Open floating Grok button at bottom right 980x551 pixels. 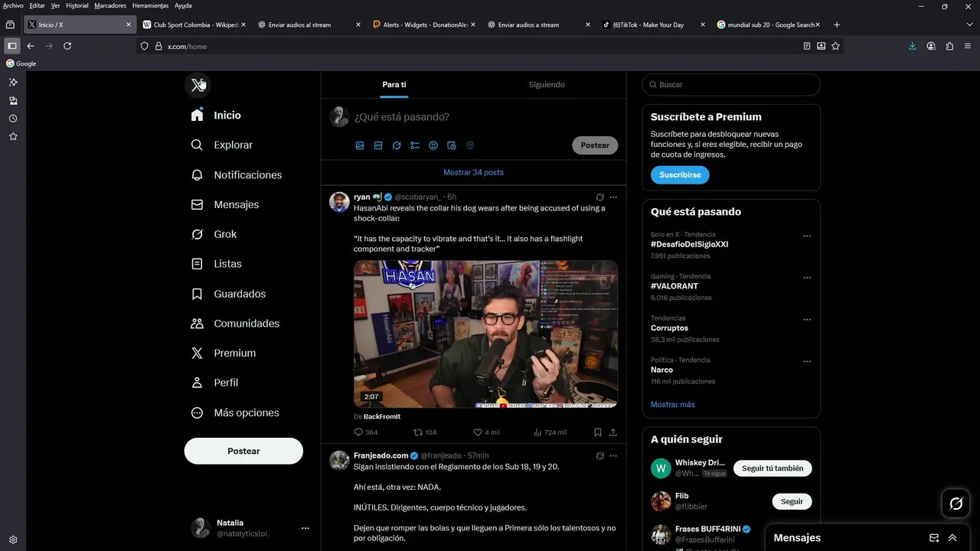tap(956, 504)
